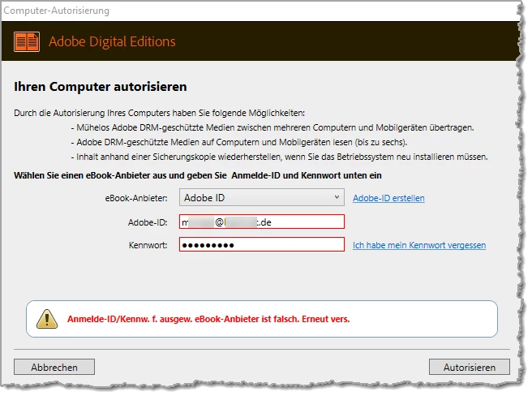Click the line about Sicherungskopie wiederherstellen
The width and height of the screenshot is (532, 396).
click(279, 157)
